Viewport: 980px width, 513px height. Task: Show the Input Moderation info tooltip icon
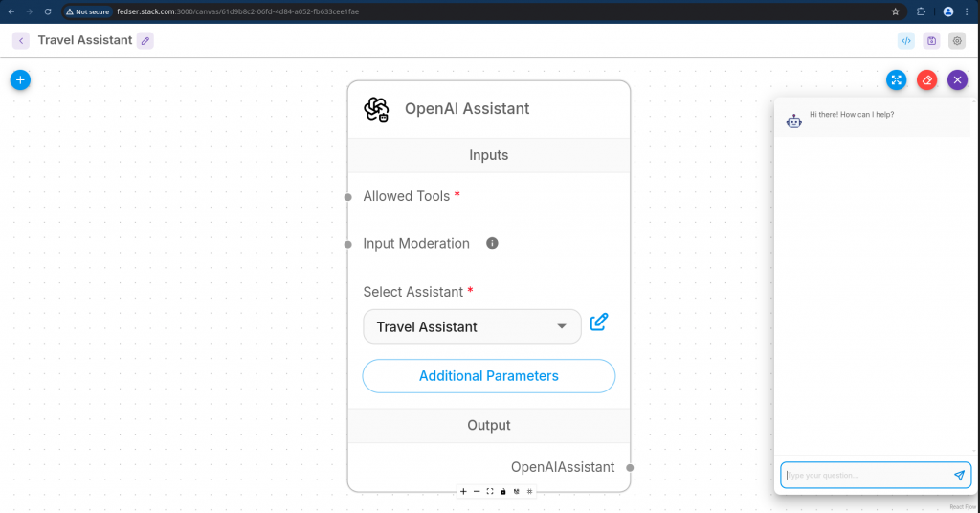[x=492, y=243]
